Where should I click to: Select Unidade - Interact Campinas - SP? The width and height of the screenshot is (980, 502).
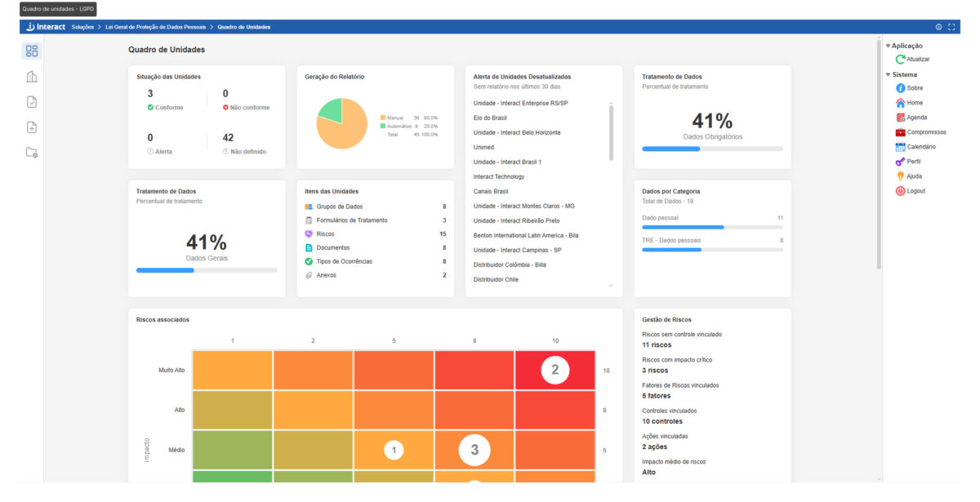tap(518, 250)
